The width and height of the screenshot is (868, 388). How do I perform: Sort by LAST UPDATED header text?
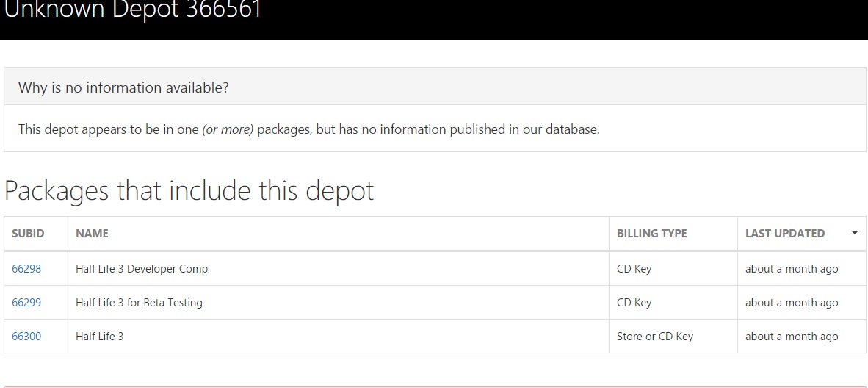click(x=784, y=234)
